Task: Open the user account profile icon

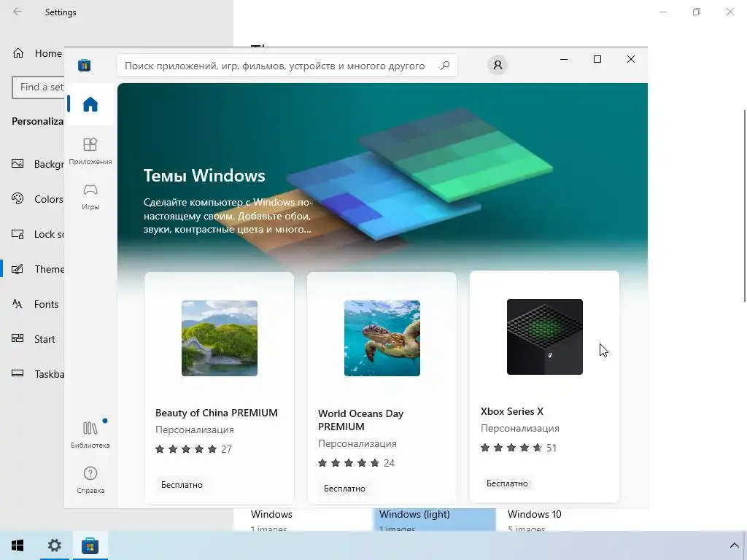Action: click(x=498, y=65)
